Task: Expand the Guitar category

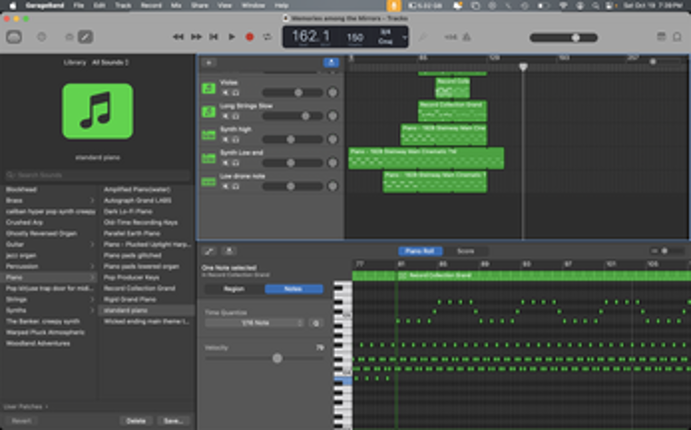Action: tap(92, 244)
